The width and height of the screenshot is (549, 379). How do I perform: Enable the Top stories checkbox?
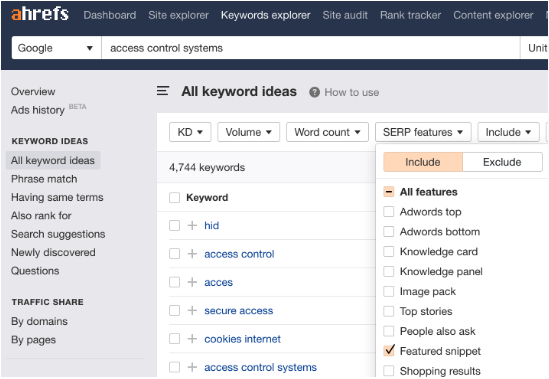coord(389,311)
